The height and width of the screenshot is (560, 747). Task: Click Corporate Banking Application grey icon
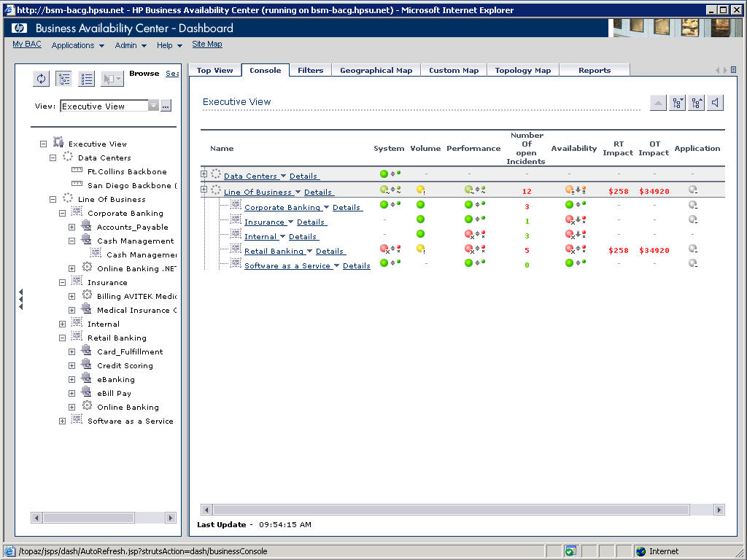coord(693,205)
